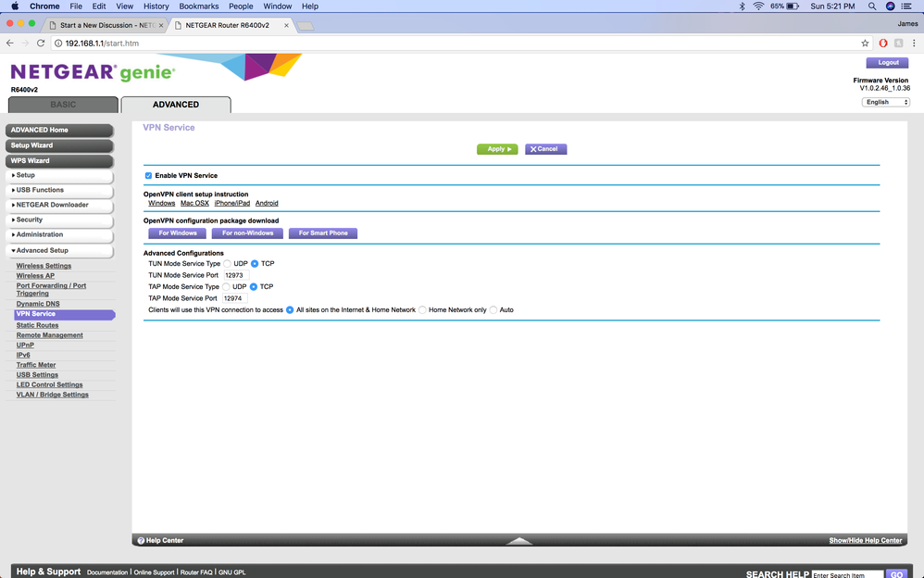Switch to the BASIC tab
The image size is (924, 578).
tap(63, 105)
